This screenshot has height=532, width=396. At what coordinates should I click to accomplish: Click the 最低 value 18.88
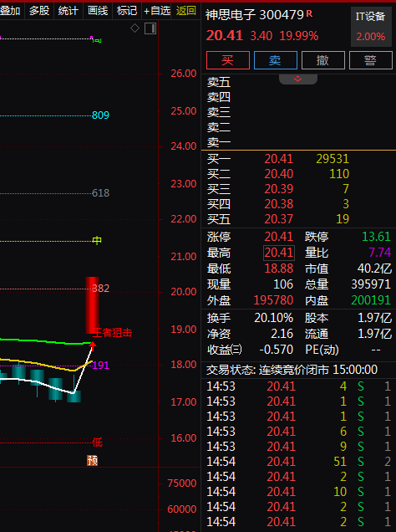pyautogui.click(x=278, y=269)
